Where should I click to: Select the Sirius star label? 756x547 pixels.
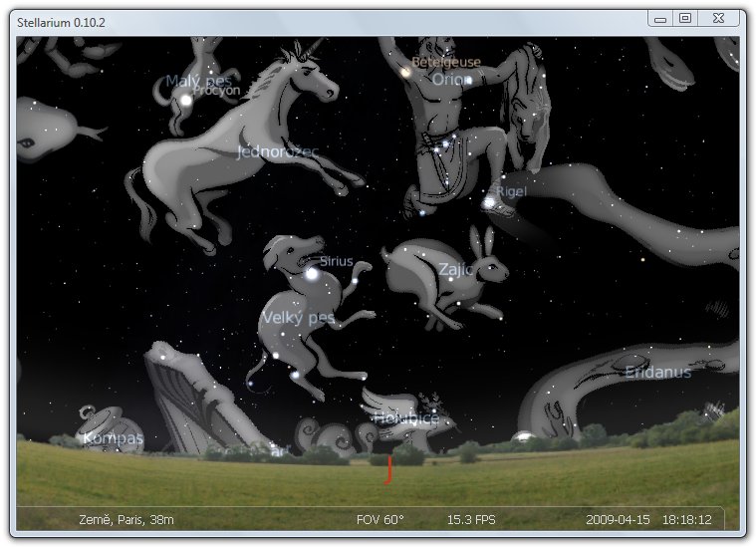336,261
